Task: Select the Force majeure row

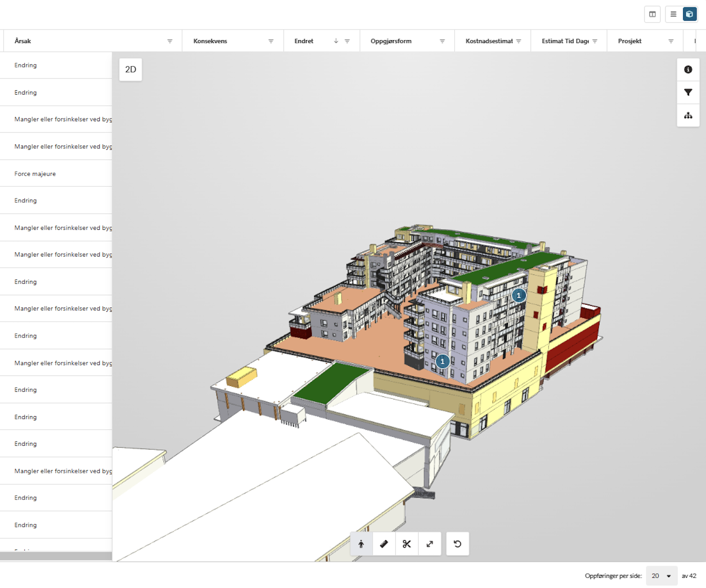Action: point(35,174)
